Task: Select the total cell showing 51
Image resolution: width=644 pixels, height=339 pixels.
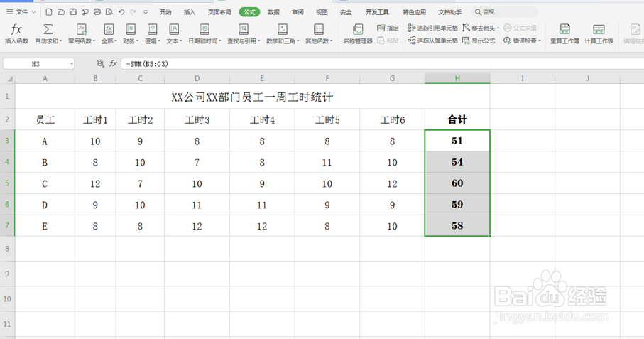Action: click(x=457, y=141)
